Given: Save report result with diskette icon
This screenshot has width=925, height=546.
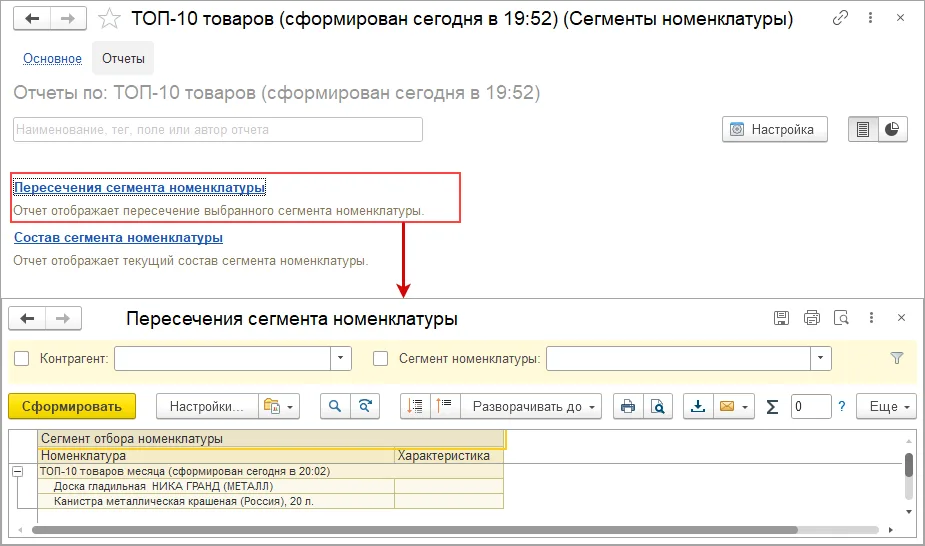Looking at the screenshot, I should [781, 318].
